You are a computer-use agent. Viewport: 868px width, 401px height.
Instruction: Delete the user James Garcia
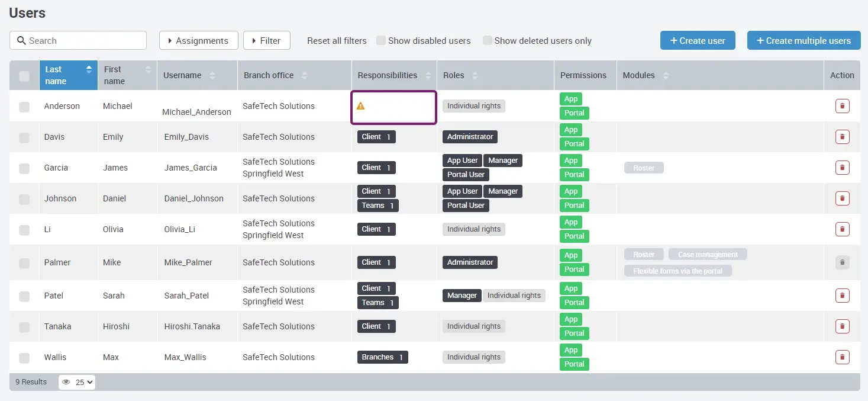(x=842, y=167)
